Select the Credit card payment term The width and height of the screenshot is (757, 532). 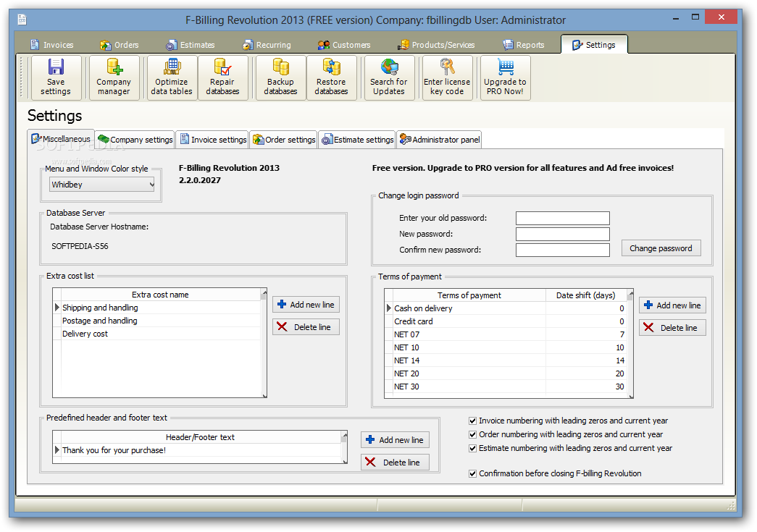click(506, 321)
